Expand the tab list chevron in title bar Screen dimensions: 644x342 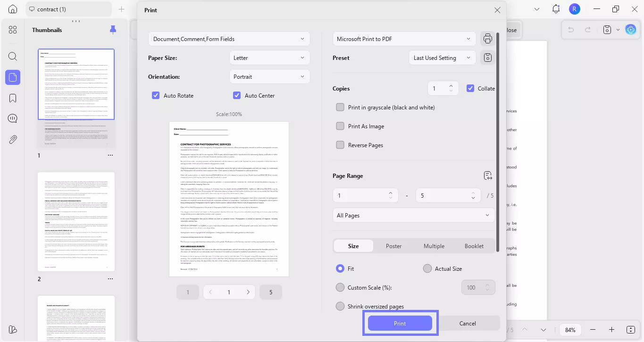[537, 9]
